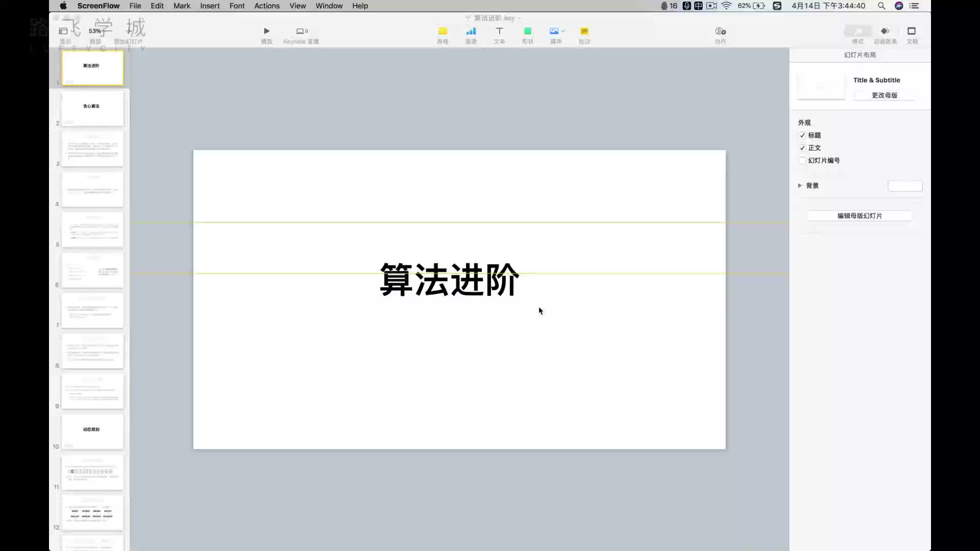Open the ScreenFlow menu
Screen dimensions: 980x551
[99, 6]
